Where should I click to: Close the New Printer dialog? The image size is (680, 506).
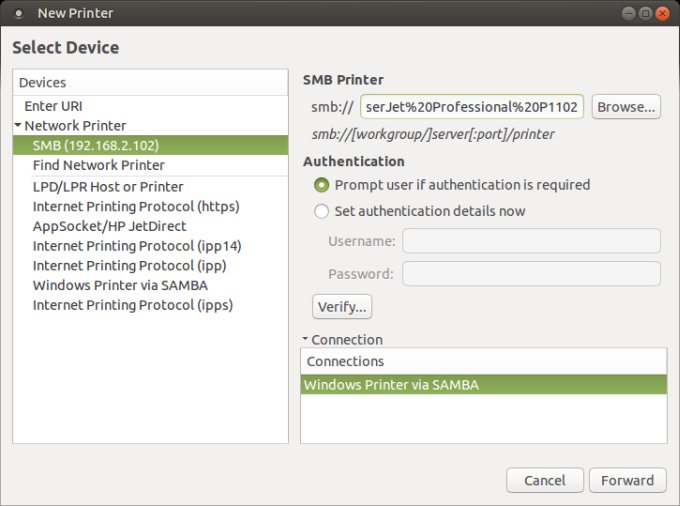(662, 14)
